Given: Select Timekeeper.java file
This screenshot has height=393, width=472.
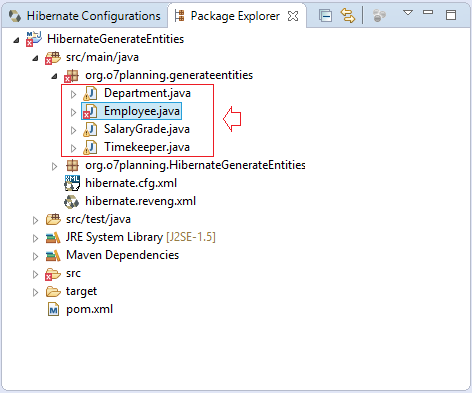Looking at the screenshot, I should tap(147, 147).
